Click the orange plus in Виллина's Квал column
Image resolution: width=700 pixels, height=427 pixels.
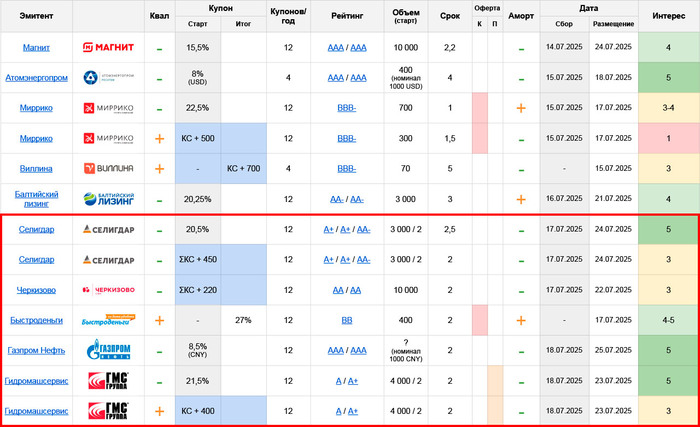click(159, 169)
